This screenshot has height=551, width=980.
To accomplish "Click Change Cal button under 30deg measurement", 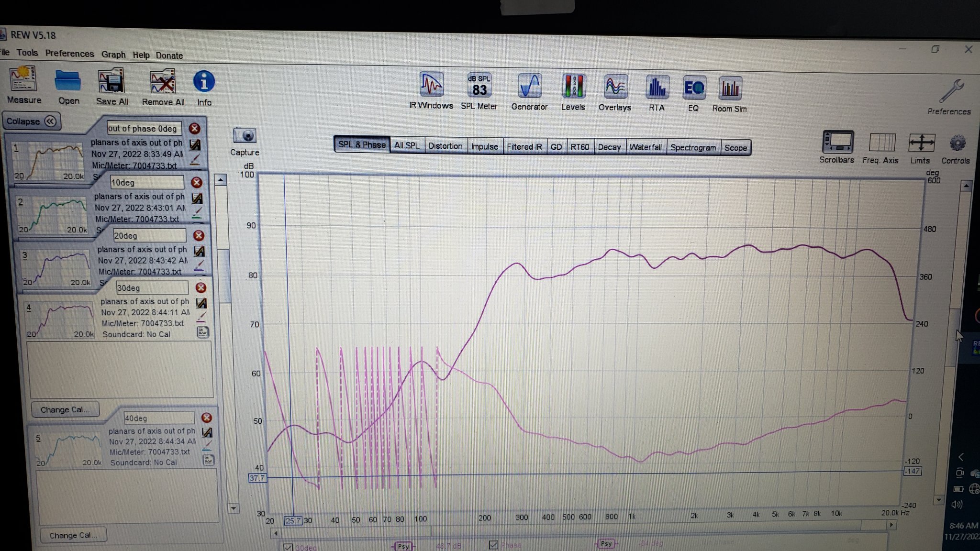I will pyautogui.click(x=65, y=409).
